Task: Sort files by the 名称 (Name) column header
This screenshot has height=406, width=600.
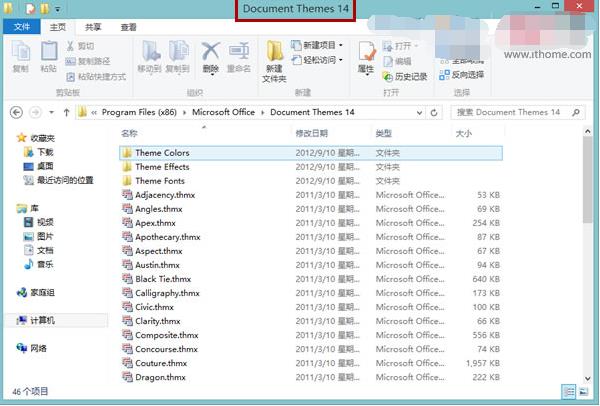Action: click(x=130, y=133)
